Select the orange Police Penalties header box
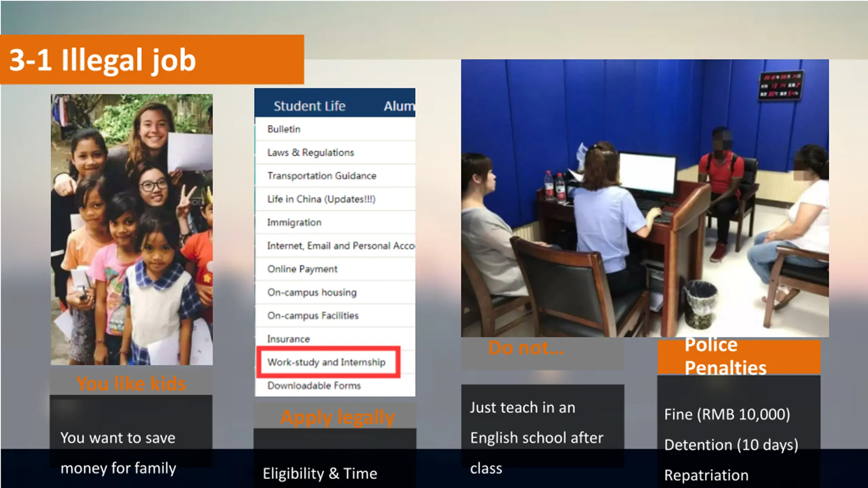The image size is (868, 488). [739, 357]
